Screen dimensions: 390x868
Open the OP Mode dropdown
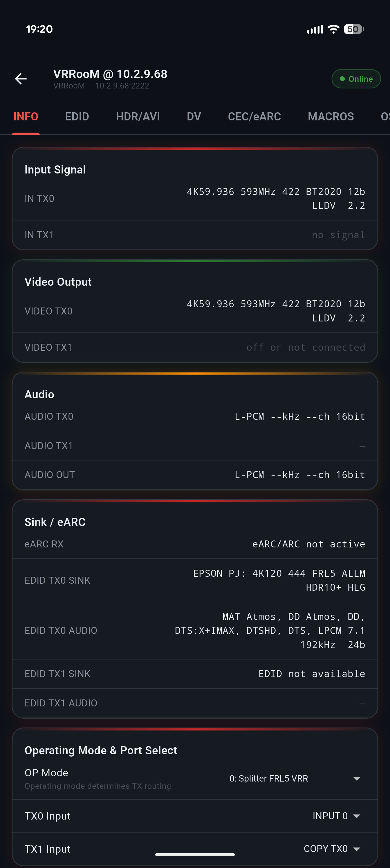click(x=295, y=778)
